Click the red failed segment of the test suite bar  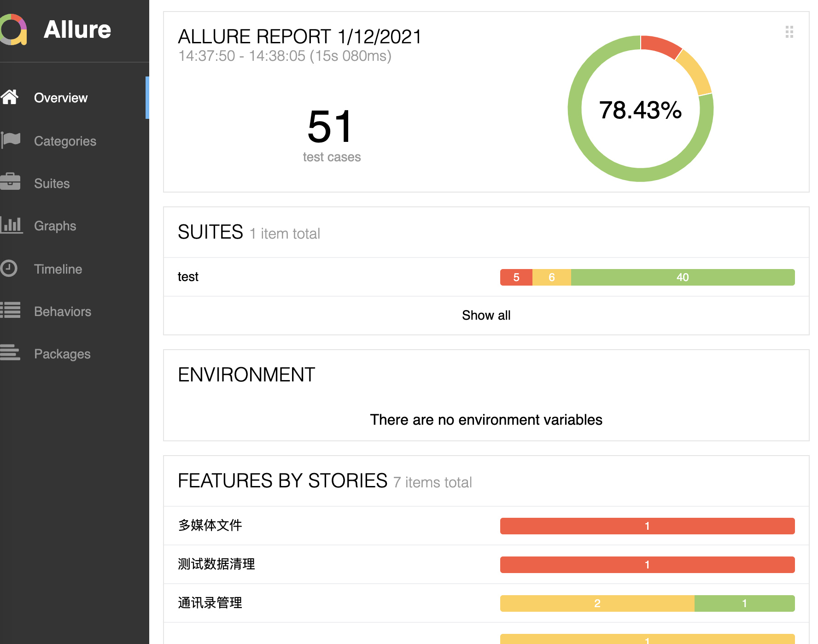[516, 277]
